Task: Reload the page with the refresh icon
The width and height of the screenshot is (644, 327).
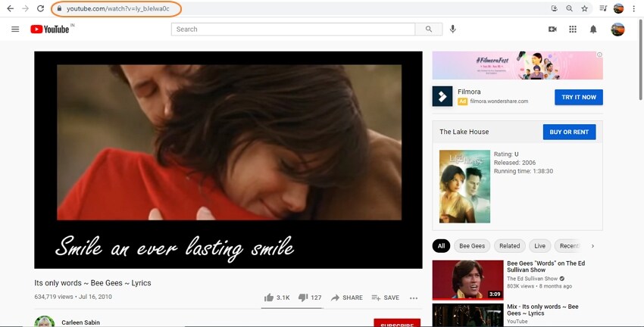Action: [40, 8]
